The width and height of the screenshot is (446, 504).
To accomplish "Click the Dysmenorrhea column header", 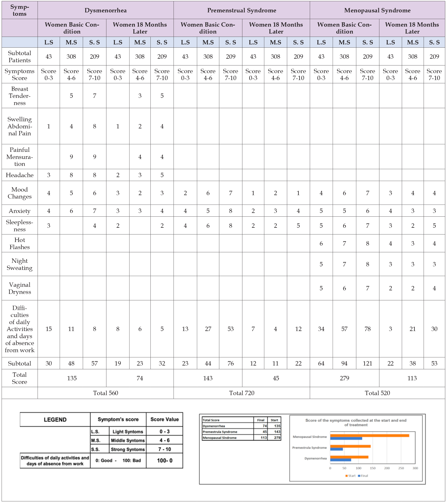I will [x=106, y=10].
